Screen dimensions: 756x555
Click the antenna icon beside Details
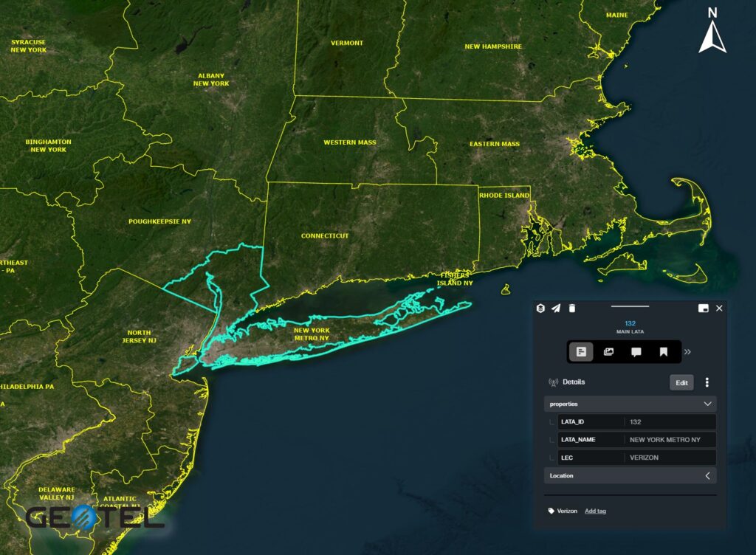click(x=552, y=382)
